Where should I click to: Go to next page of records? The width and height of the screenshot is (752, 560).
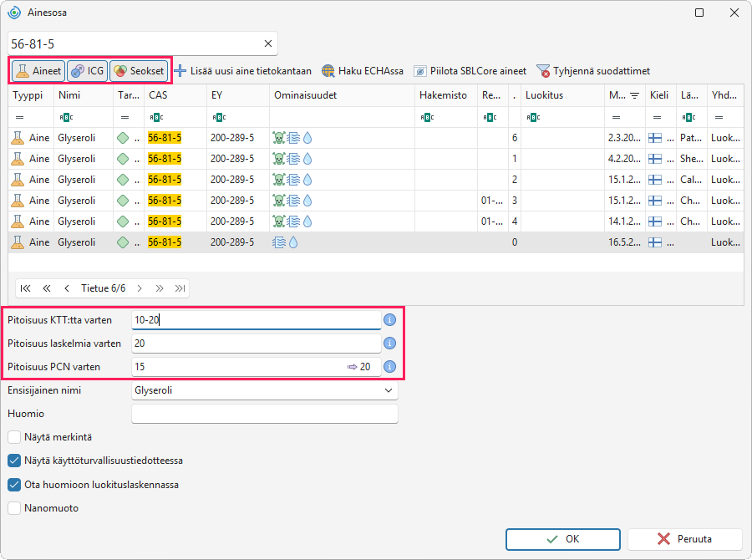160,288
